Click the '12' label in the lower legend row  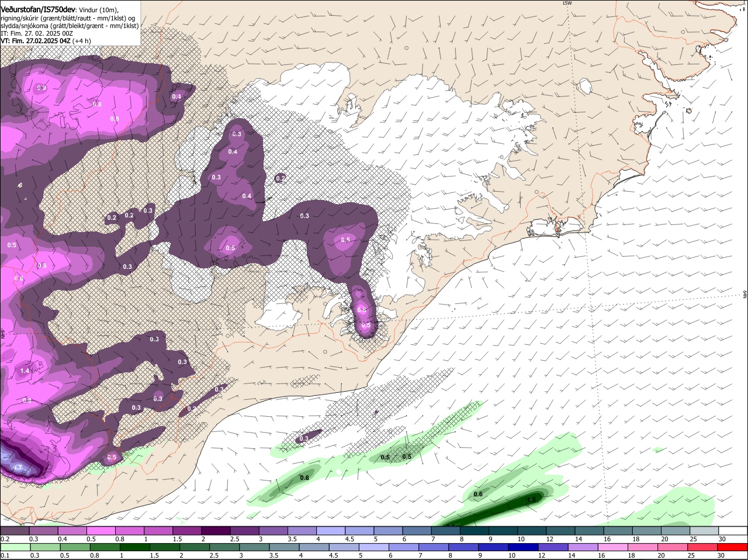tap(541, 555)
